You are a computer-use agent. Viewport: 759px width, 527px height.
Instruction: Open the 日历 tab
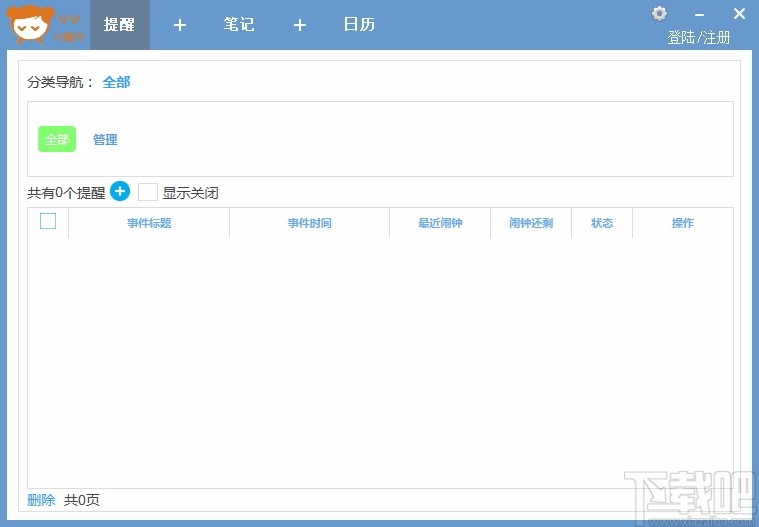coord(359,24)
